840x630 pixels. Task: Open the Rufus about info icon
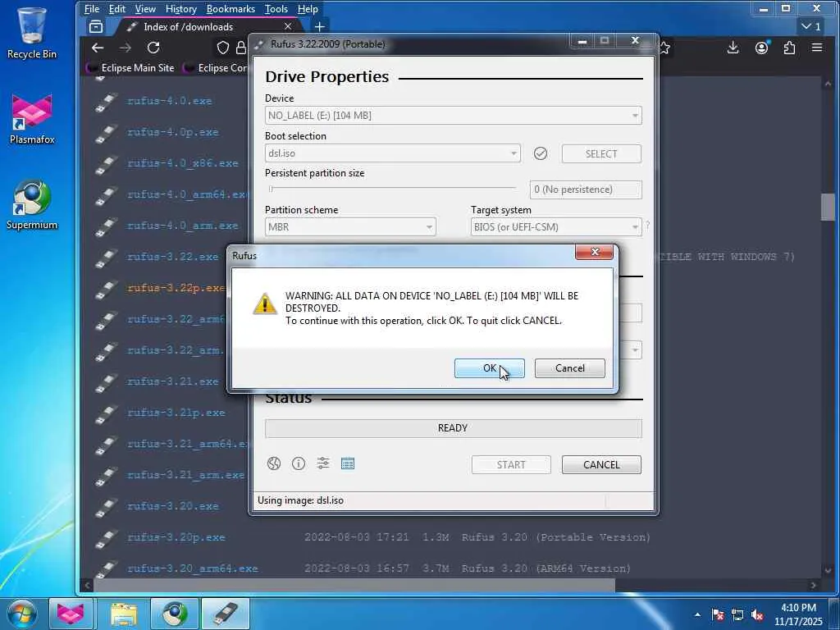299,463
